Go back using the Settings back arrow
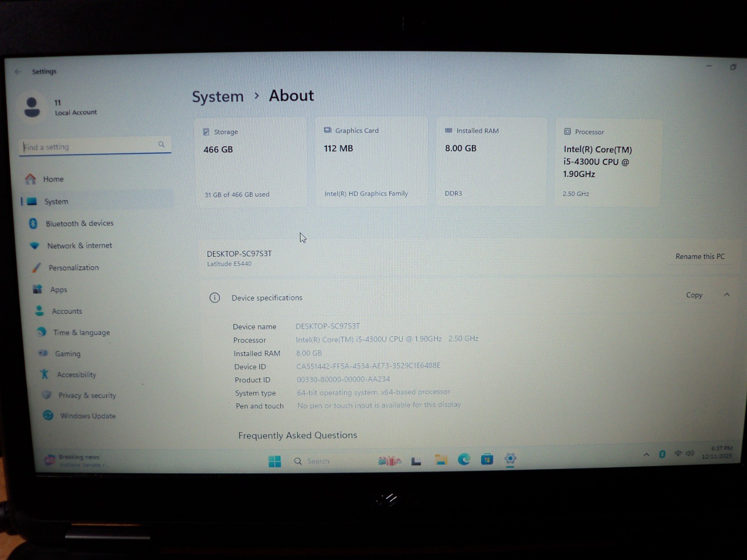The height and width of the screenshot is (560, 747). pyautogui.click(x=18, y=71)
